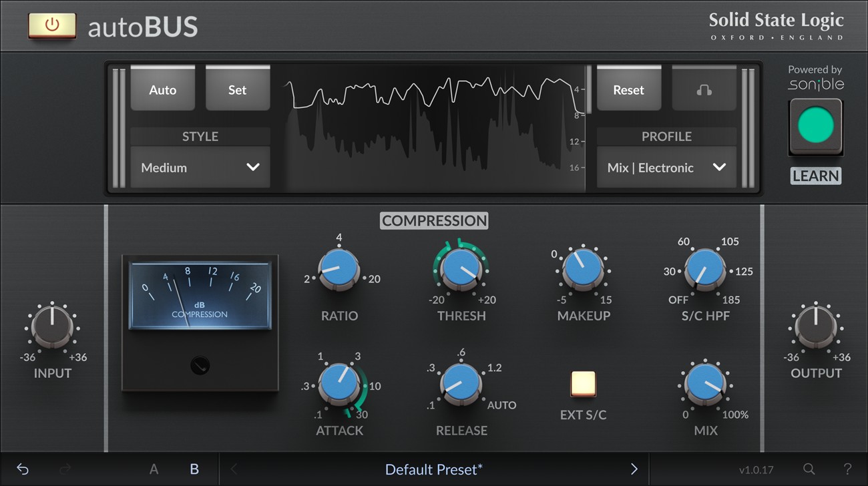Click the Sonible logo

pos(815,83)
